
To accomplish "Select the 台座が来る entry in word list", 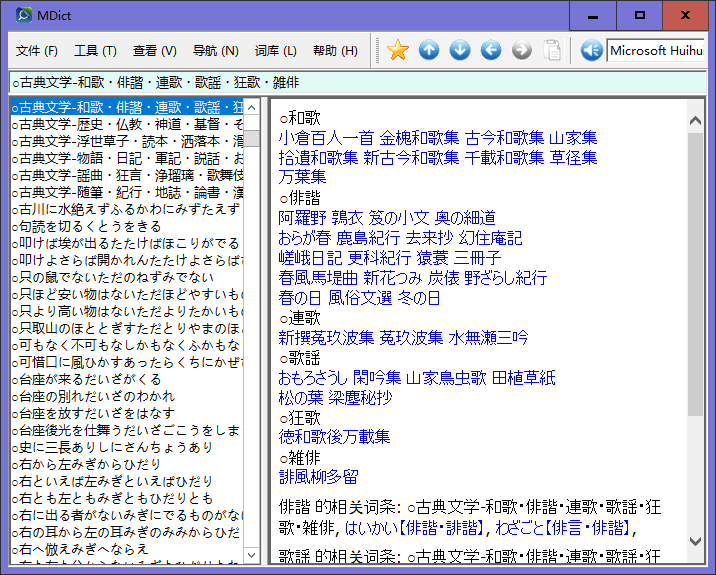I will tap(86, 380).
